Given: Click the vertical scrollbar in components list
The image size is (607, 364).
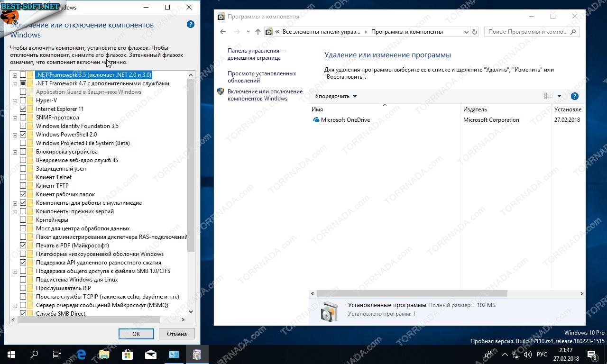Looking at the screenshot, I should (191, 165).
